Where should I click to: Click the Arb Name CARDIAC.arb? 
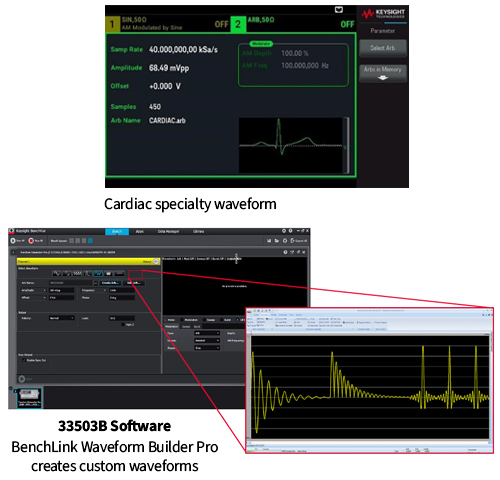coord(167,121)
